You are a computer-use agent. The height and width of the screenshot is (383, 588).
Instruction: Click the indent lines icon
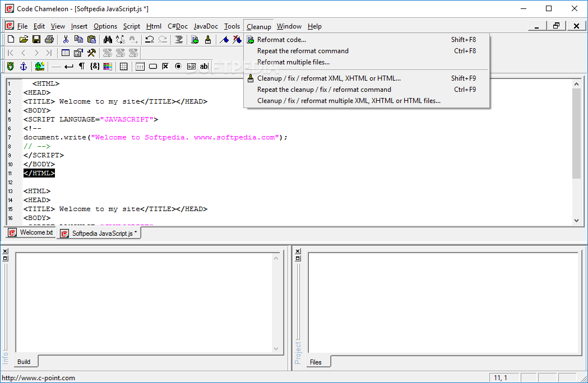pos(179,39)
